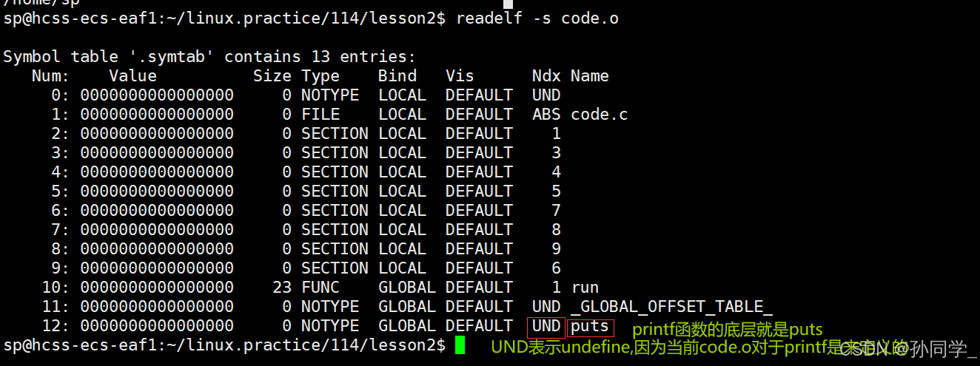Click the 'run' symbol name
Screen dimensions: 980x366
click(x=585, y=288)
